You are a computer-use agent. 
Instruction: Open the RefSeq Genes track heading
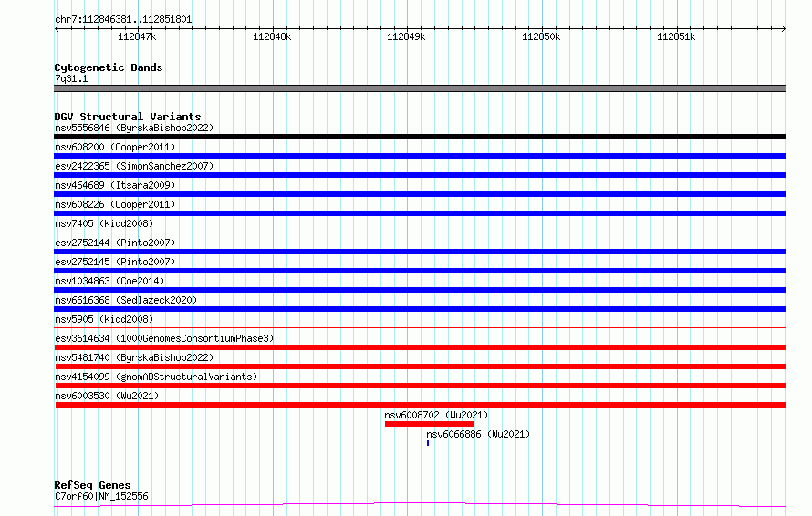92,485
